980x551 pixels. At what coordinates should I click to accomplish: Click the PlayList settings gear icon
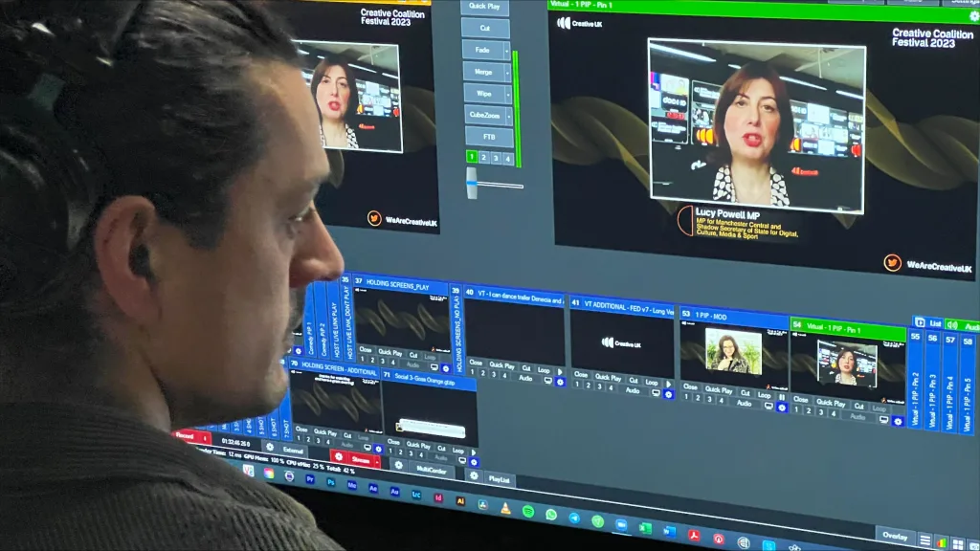click(x=473, y=475)
